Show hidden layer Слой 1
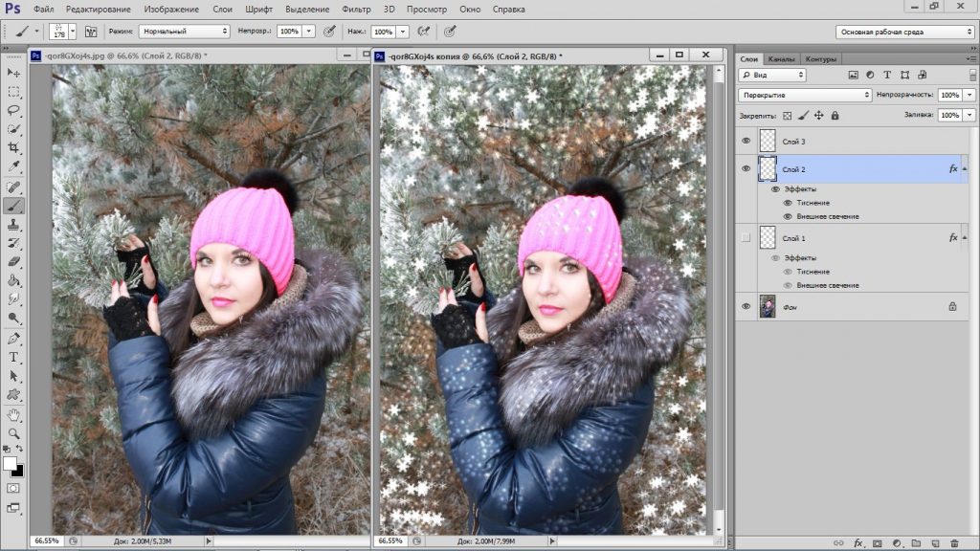Screen dimensions: 980x551 tap(746, 238)
